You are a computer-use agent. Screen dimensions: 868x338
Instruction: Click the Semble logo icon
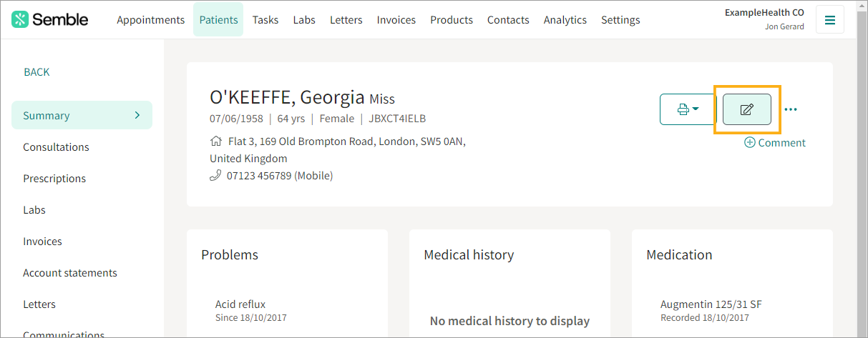(20, 19)
